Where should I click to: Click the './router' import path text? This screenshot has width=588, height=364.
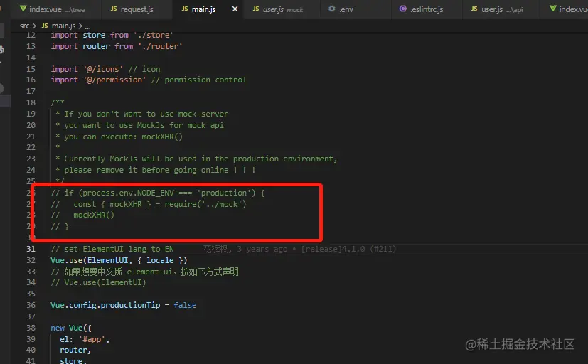coord(160,46)
